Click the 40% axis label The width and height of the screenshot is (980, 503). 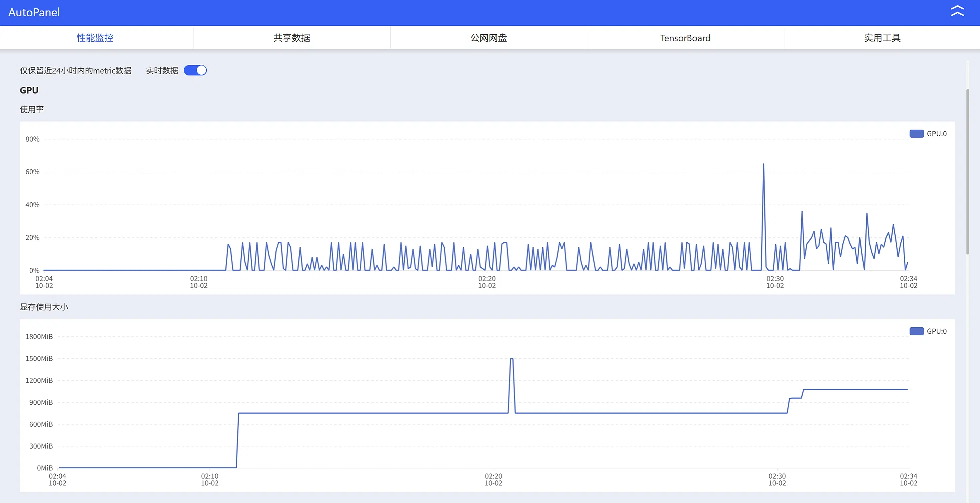[x=32, y=205]
